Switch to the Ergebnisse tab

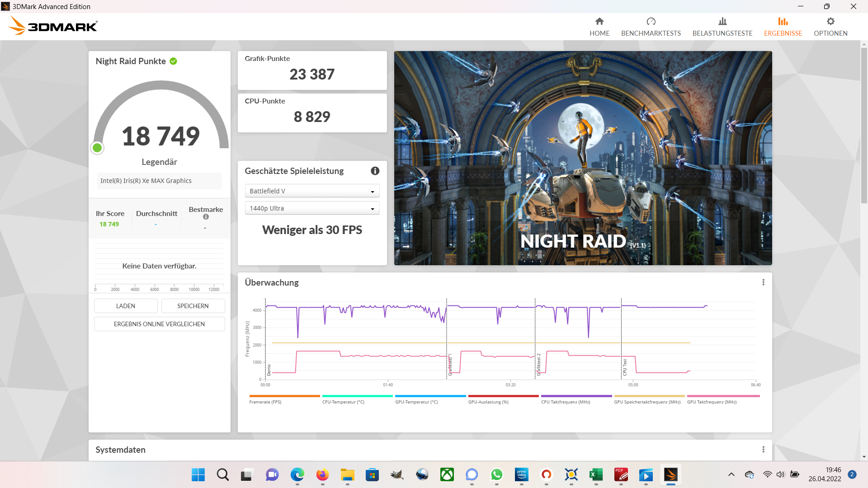(783, 26)
